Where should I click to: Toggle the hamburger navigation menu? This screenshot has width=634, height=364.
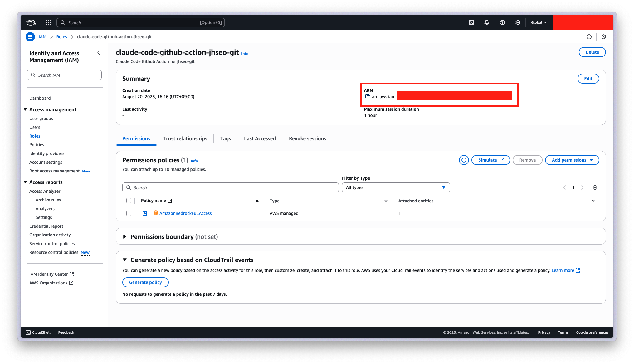click(30, 37)
